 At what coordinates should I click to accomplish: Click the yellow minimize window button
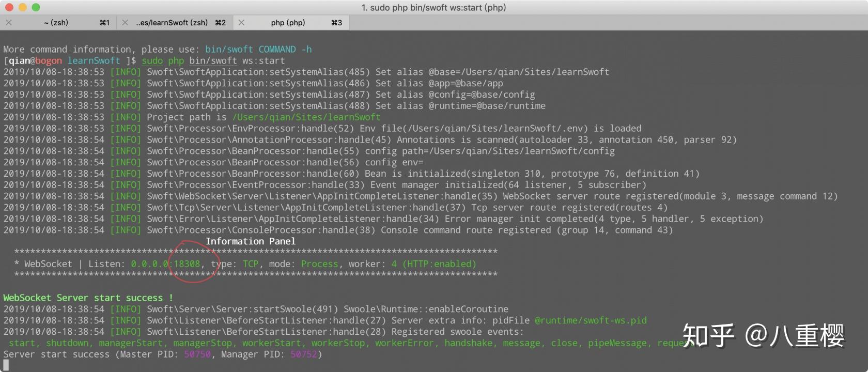click(x=22, y=7)
